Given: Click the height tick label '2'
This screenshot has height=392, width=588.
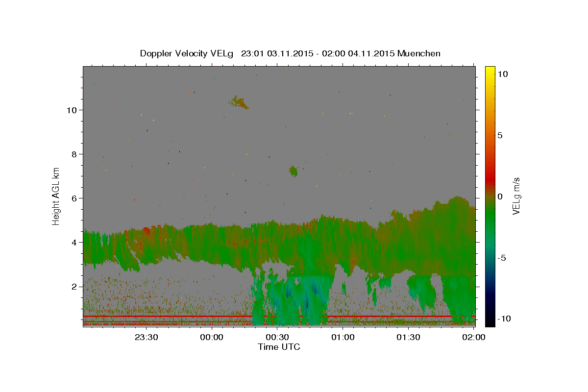Looking at the screenshot, I should (75, 286).
